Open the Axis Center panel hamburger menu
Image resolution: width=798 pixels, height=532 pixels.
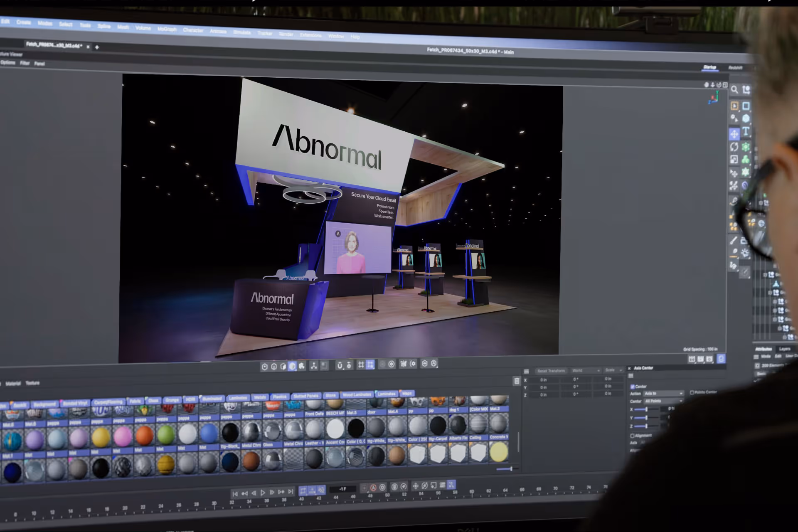631,376
